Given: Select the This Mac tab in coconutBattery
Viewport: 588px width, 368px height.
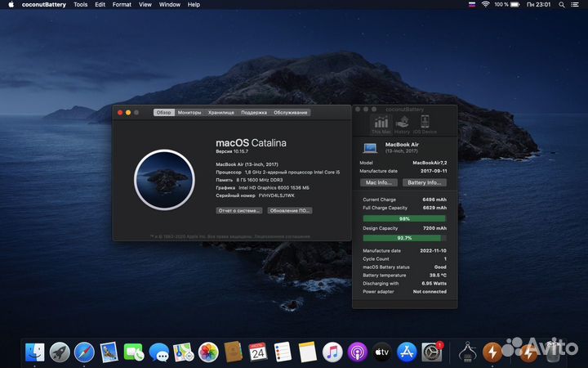Looking at the screenshot, I should point(381,123).
